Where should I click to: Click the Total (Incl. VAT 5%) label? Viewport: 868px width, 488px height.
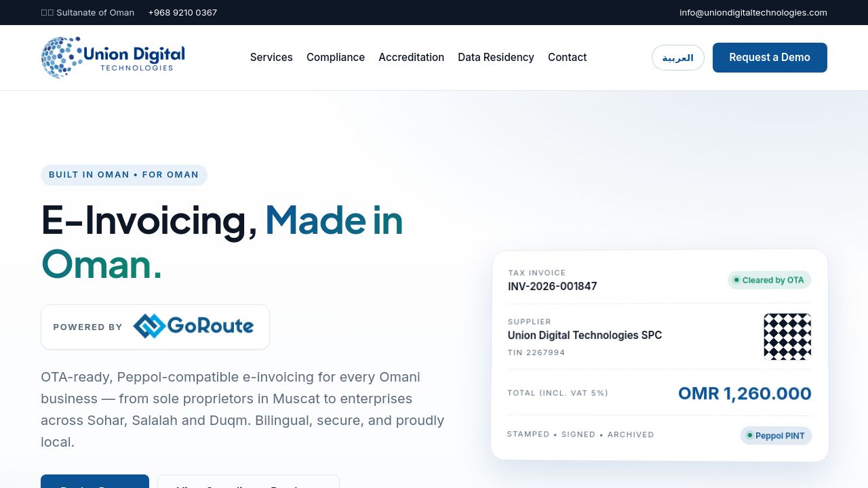click(x=557, y=393)
